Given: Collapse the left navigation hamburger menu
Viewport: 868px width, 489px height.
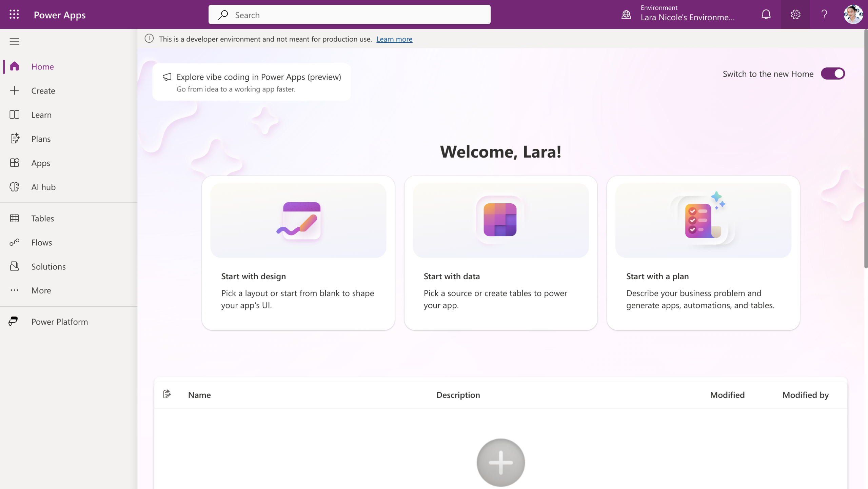Looking at the screenshot, I should coord(14,41).
